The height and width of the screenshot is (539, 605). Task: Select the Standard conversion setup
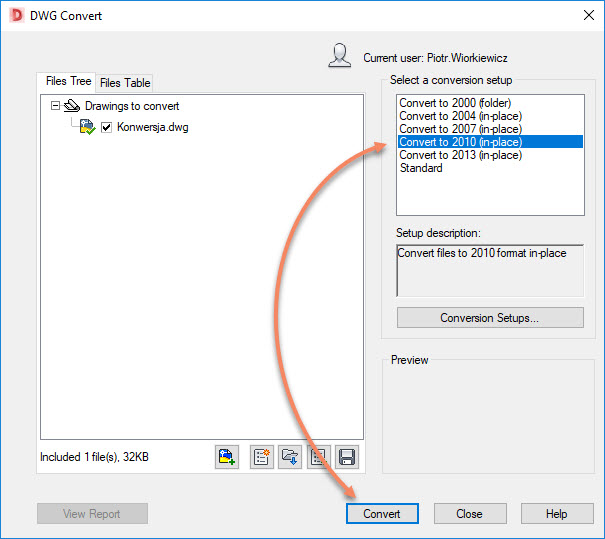(421, 168)
